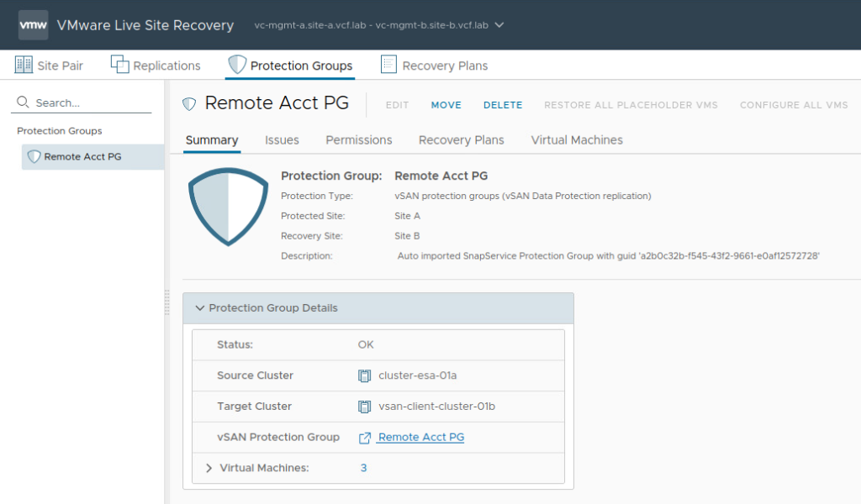The width and height of the screenshot is (861, 504).
Task: Click the Target Cluster icon for vsan-client-cluster-01b
Action: (364, 407)
